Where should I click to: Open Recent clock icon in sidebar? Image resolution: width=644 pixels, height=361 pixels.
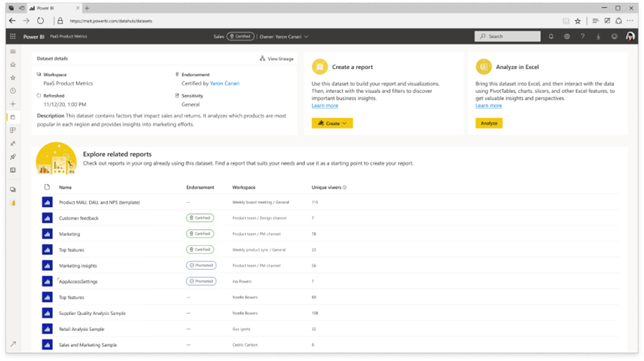pos(13,91)
